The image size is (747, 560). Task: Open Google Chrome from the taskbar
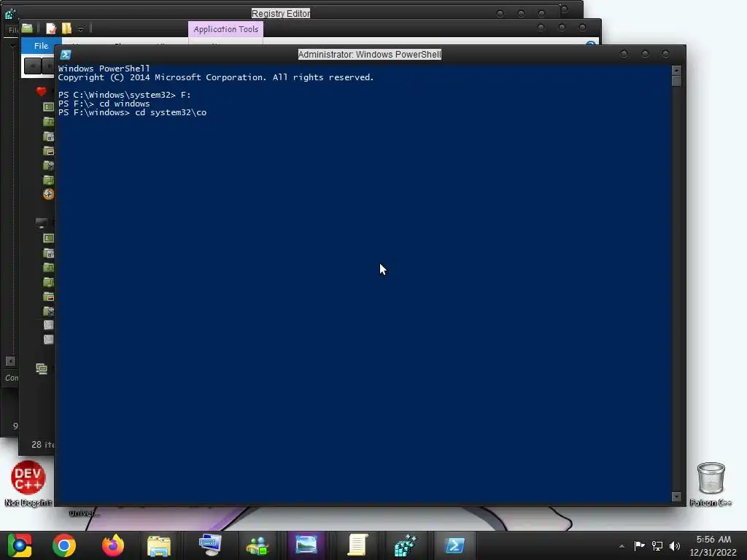point(64,545)
